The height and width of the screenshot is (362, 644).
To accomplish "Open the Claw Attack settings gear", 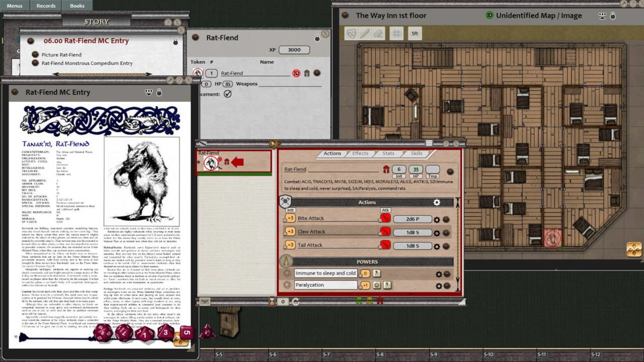I will (x=437, y=233).
